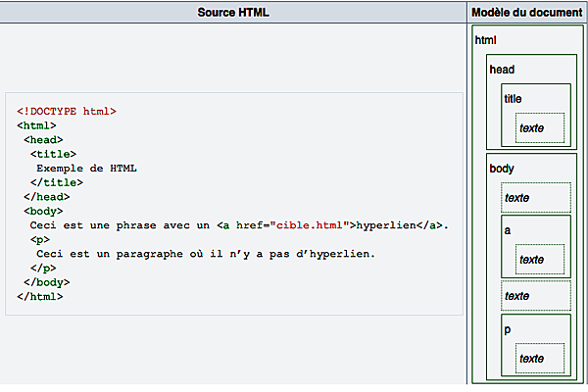Image resolution: width=588 pixels, height=392 pixels.
Task: Click the opening <p> tag
Action: coord(40,240)
